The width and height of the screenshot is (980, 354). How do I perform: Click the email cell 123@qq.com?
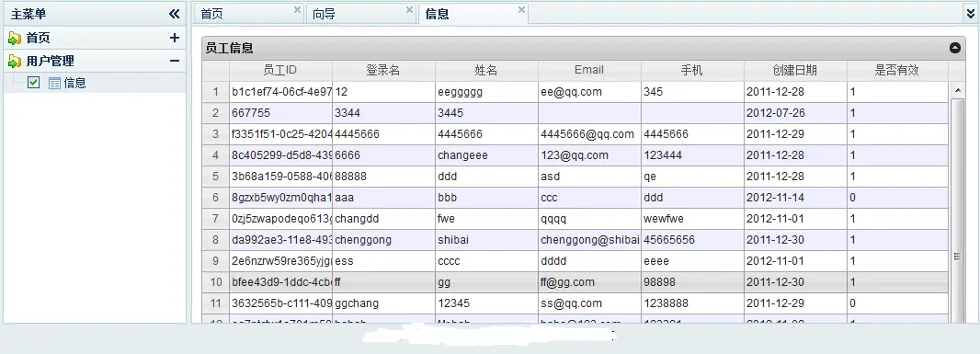[589, 155]
